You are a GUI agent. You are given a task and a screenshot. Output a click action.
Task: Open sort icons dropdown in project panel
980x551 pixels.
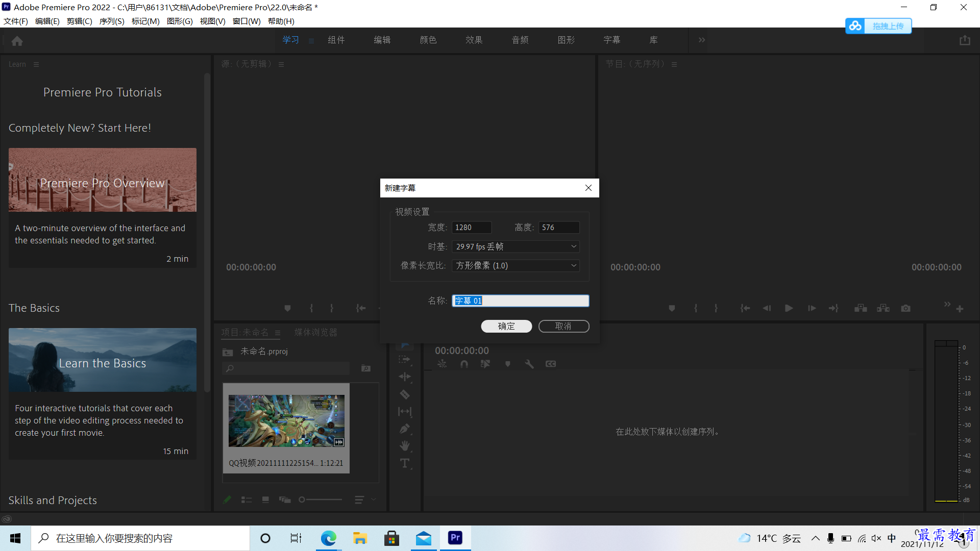pyautogui.click(x=364, y=499)
